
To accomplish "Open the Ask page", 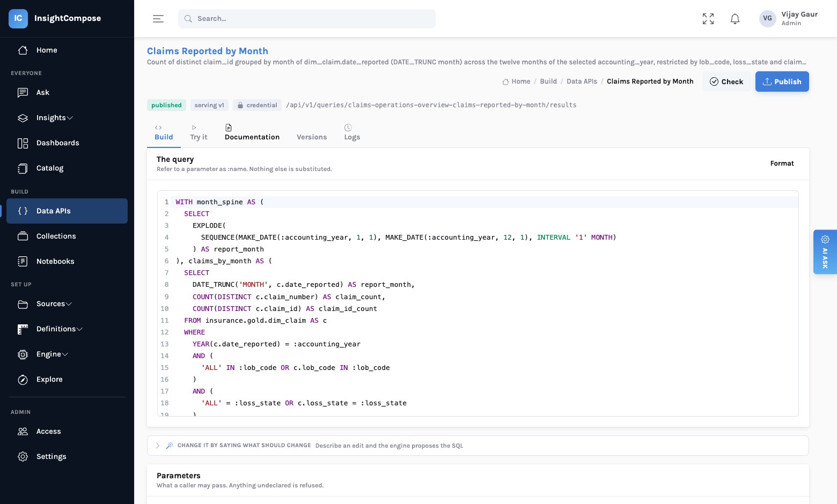I will 67,92.
